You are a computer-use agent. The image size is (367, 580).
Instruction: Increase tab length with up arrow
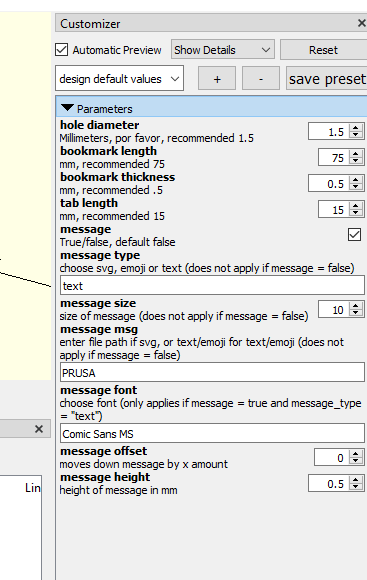click(x=356, y=206)
